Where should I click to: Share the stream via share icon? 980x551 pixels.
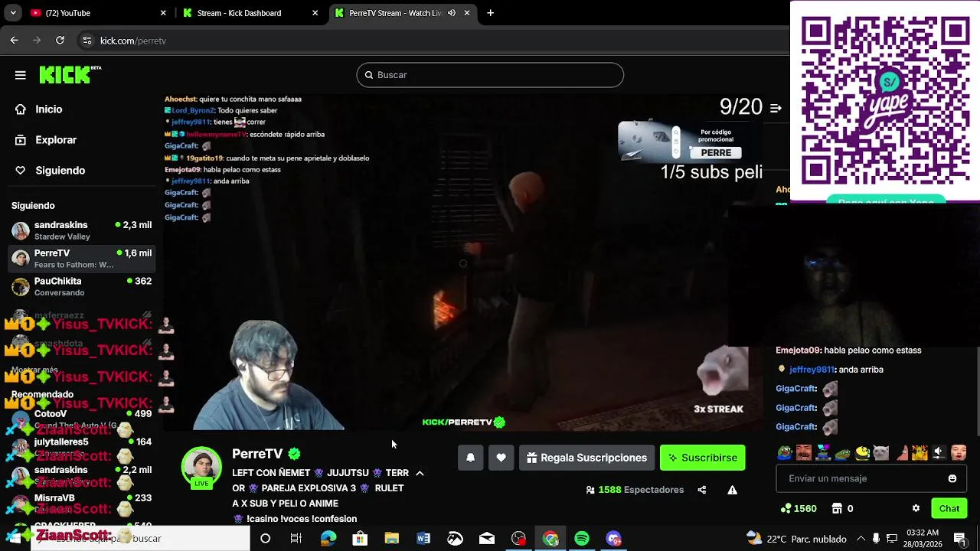pos(701,490)
